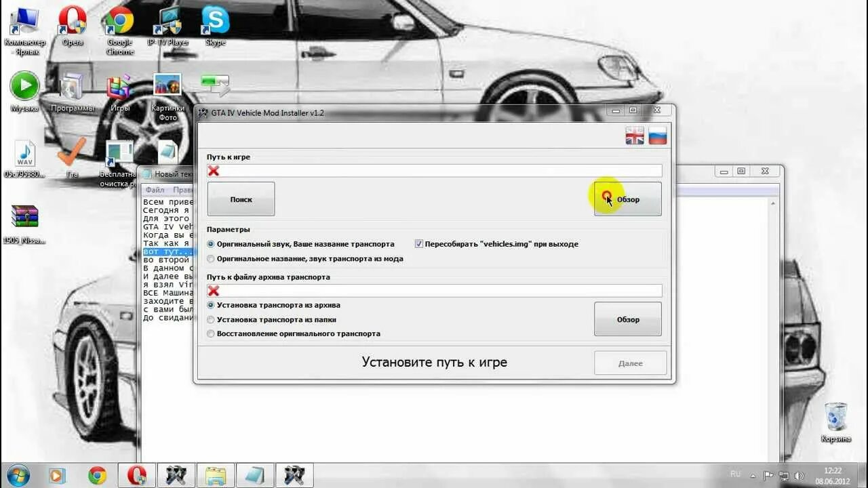Click Обзор button for the game path
The width and height of the screenshot is (868, 488).
pyautogui.click(x=628, y=199)
